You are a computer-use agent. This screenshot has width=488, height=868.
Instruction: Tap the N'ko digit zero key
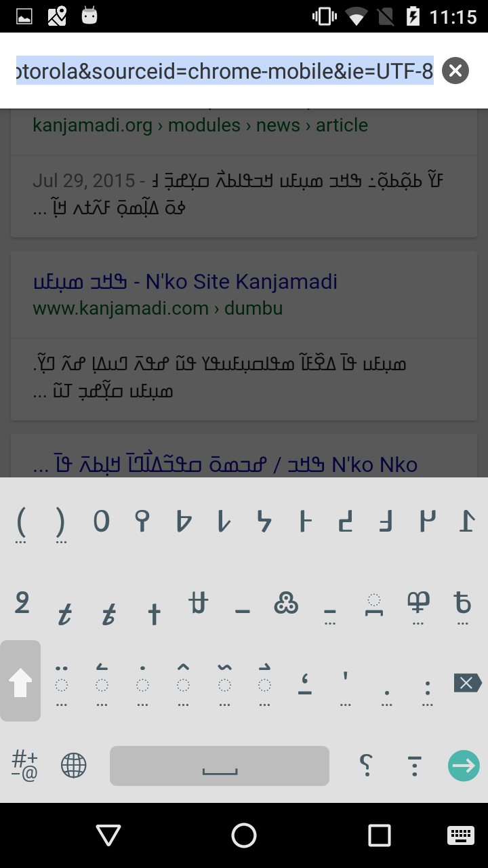pos(102,521)
